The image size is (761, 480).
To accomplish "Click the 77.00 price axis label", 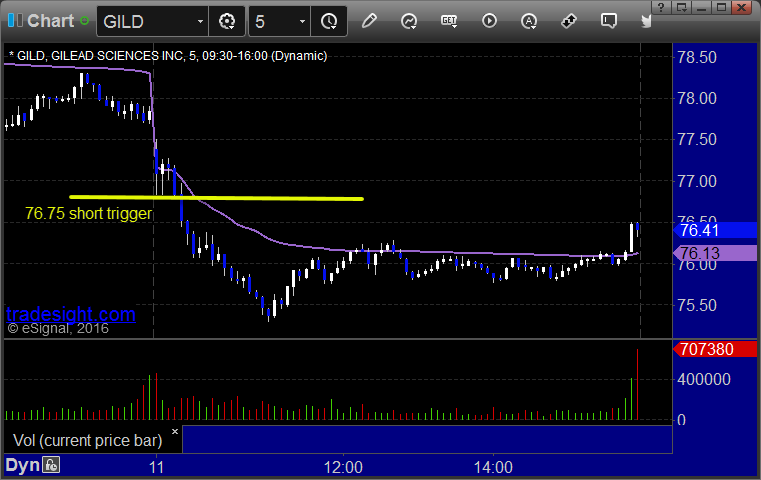I will pyautogui.click(x=697, y=182).
